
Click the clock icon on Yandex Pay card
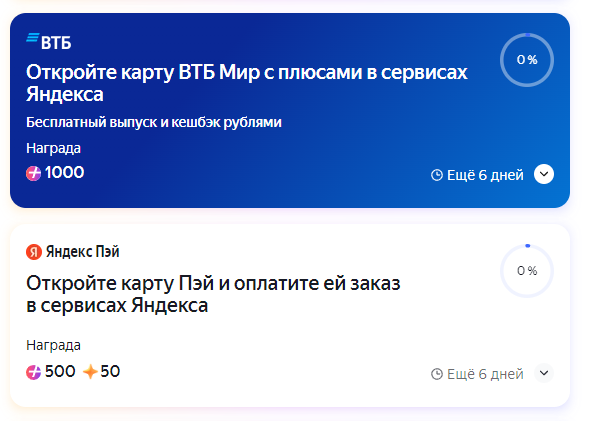coord(436,374)
